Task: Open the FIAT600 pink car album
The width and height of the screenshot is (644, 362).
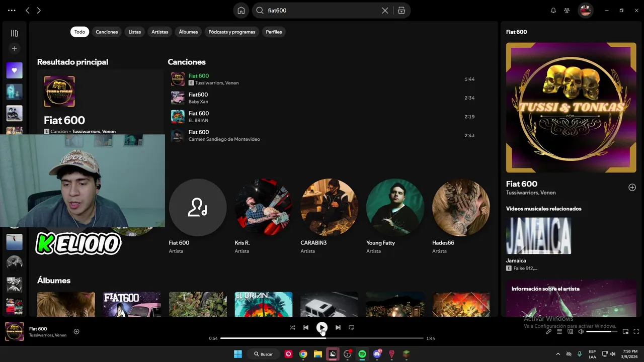Action: pyautogui.click(x=132, y=304)
